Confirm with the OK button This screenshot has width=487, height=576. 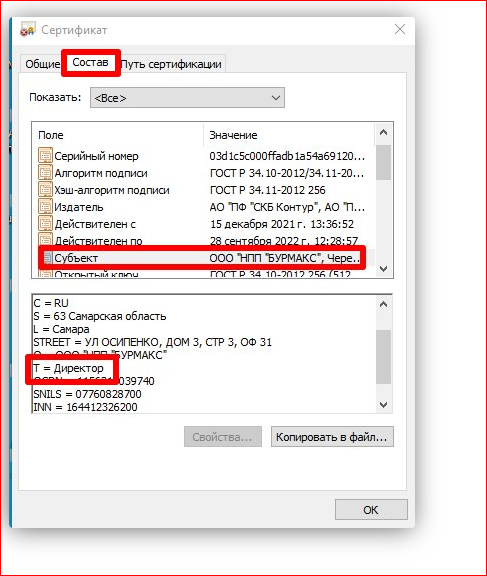tap(371, 510)
